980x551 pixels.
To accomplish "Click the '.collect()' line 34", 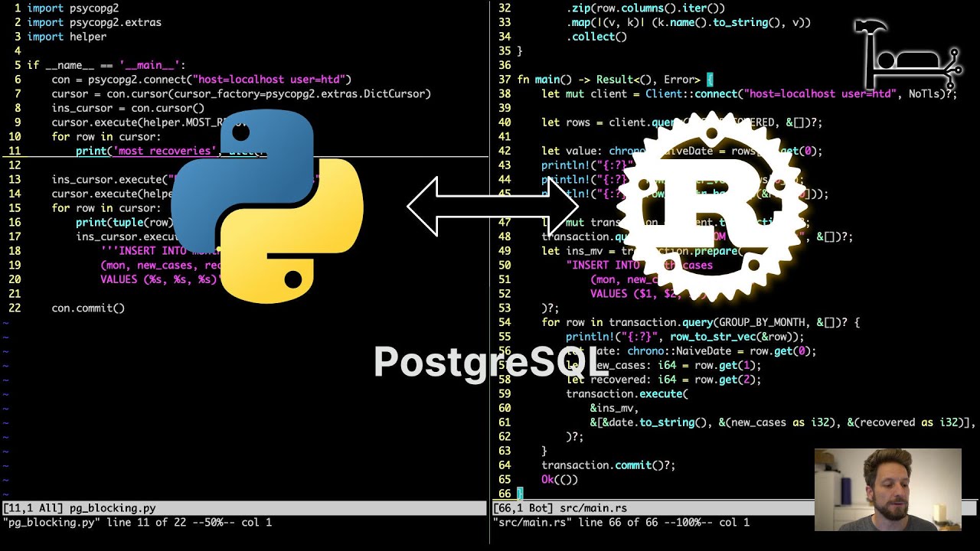I will 596,37.
